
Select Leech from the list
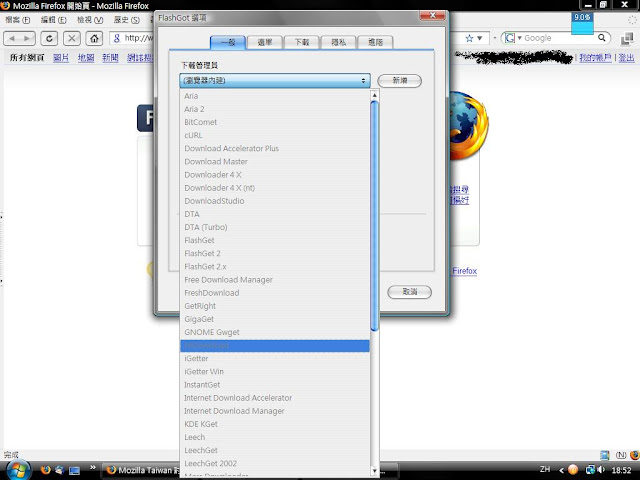275,437
